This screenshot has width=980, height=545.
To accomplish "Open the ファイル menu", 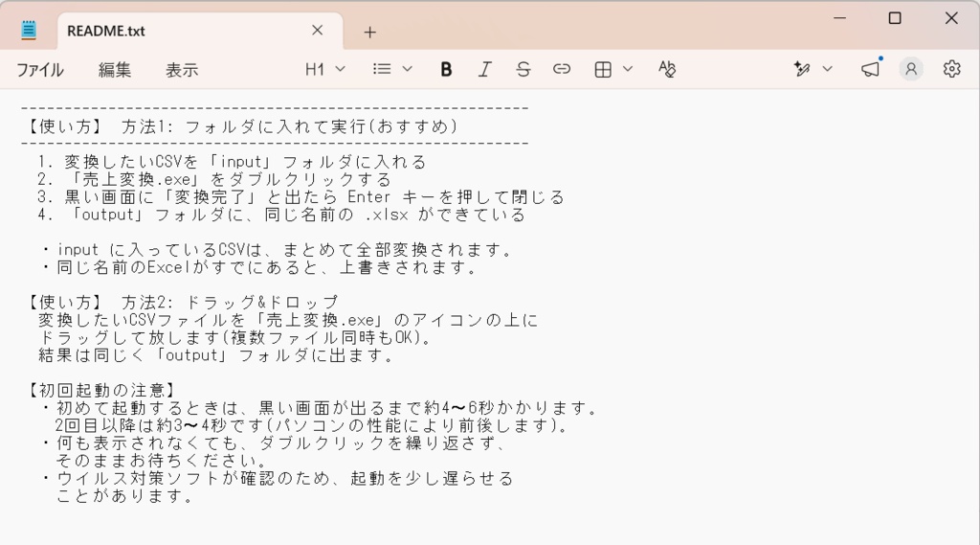I will click(x=40, y=70).
